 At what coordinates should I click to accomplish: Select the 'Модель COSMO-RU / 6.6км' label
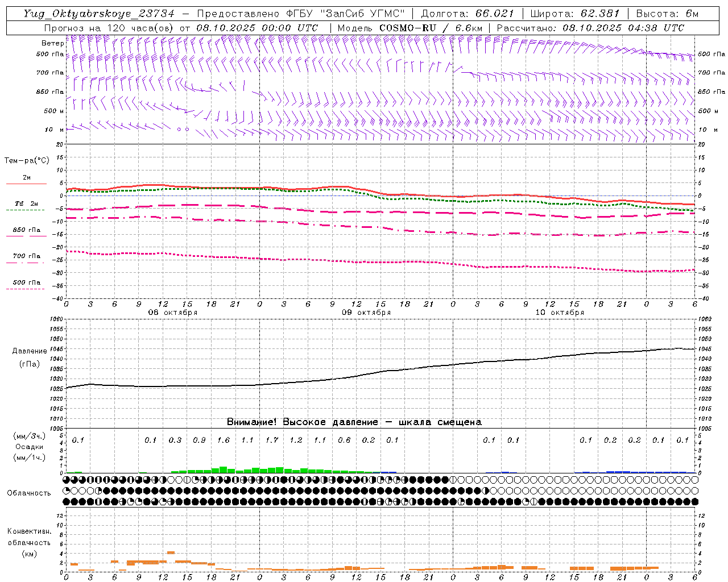409,27
